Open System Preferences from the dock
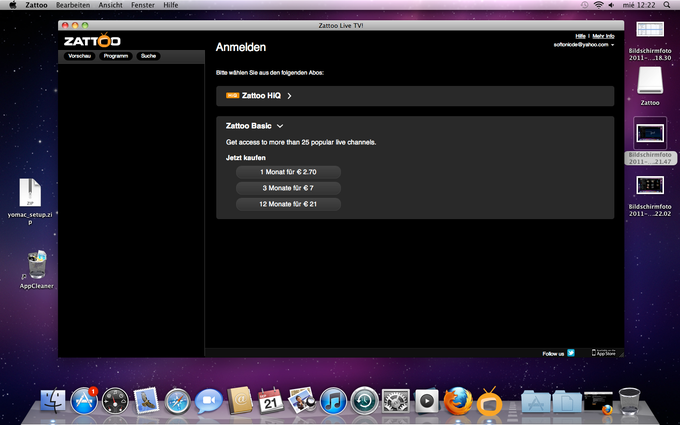This screenshot has width=680, height=425. 396,401
